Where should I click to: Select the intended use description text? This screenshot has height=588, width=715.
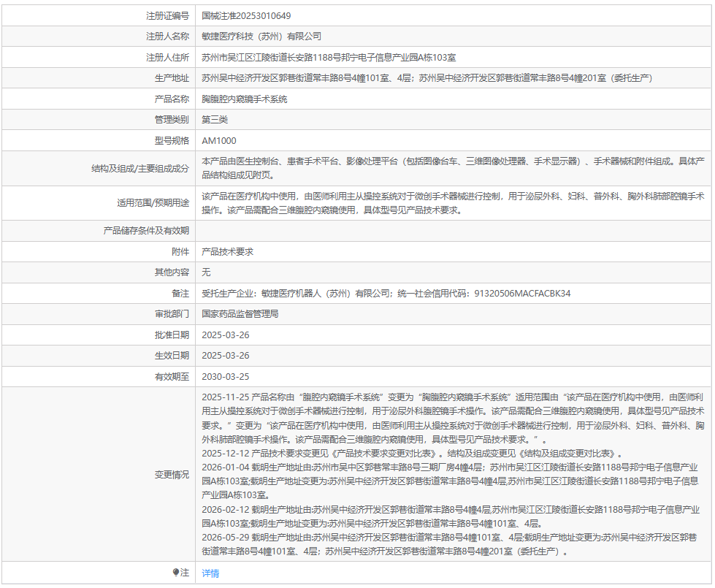point(454,203)
